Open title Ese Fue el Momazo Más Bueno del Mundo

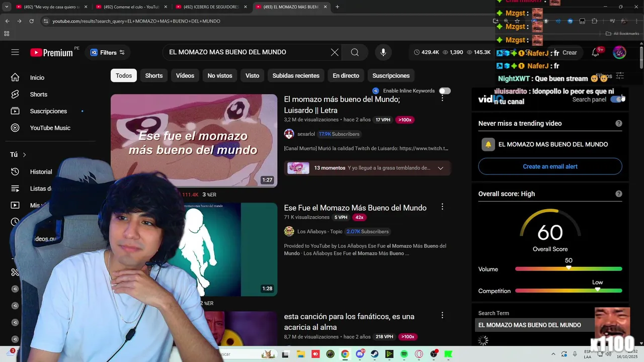click(x=355, y=208)
